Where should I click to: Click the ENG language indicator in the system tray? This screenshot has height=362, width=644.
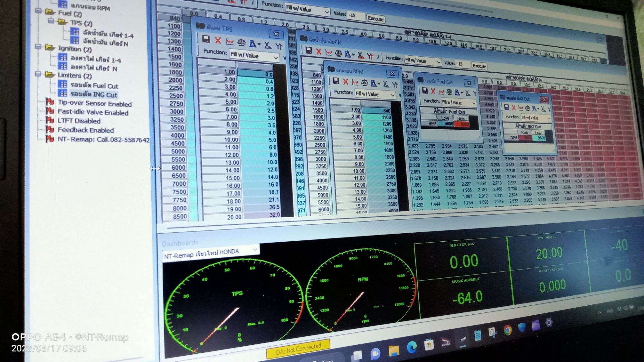click(x=610, y=311)
